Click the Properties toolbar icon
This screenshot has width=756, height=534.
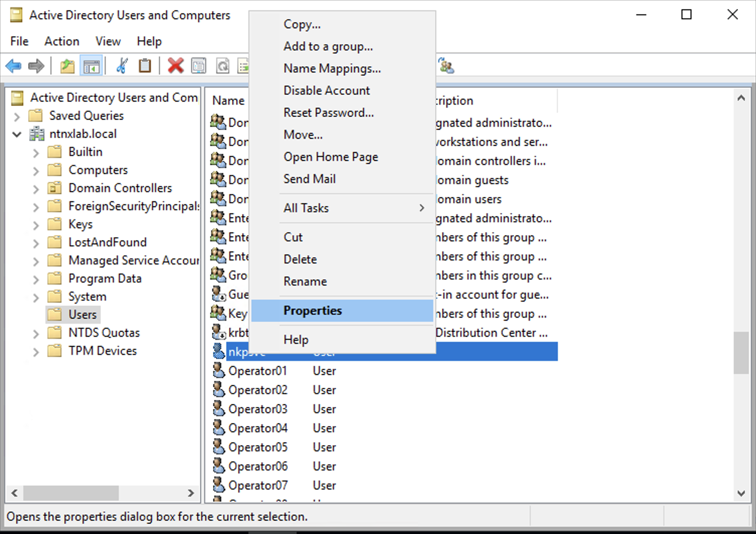coord(199,66)
